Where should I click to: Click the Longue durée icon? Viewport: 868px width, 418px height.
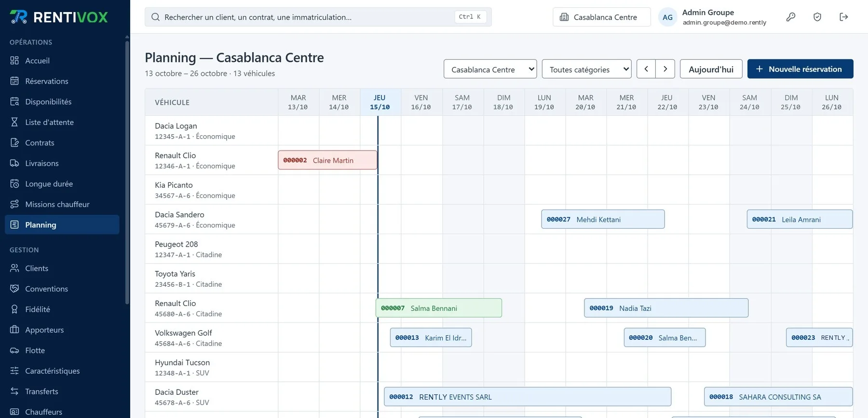click(x=14, y=183)
